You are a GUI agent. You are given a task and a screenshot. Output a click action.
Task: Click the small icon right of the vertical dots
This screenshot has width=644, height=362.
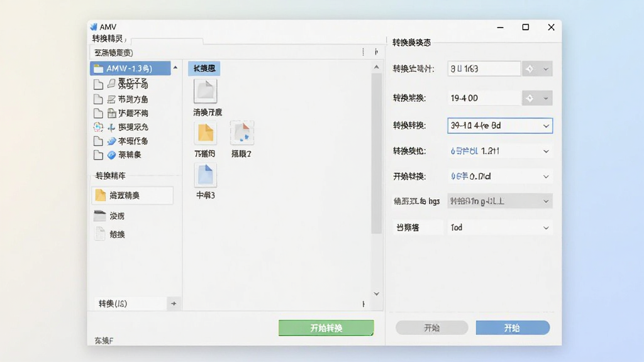(376, 52)
